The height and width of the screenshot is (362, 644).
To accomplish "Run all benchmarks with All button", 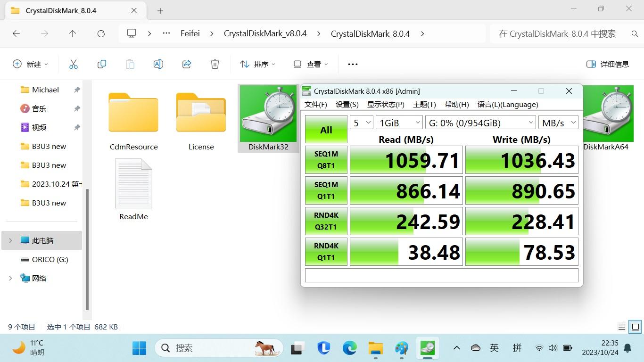I will (x=326, y=130).
